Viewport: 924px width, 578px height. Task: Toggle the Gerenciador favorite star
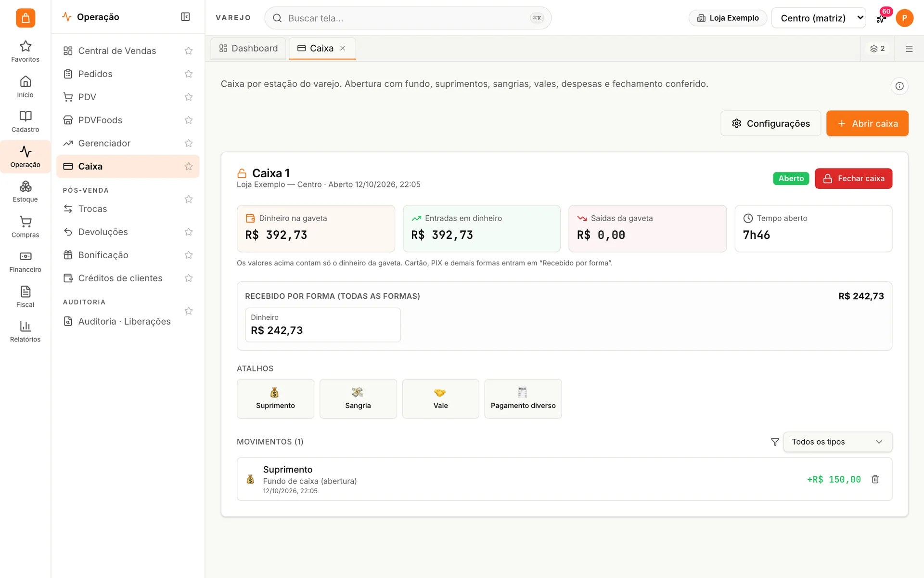[189, 143]
